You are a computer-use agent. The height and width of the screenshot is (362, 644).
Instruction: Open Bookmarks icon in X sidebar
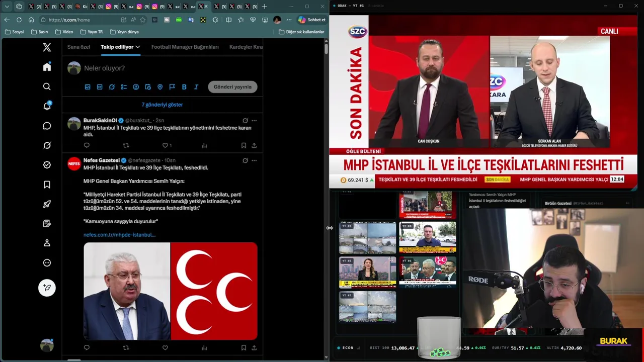(47, 185)
